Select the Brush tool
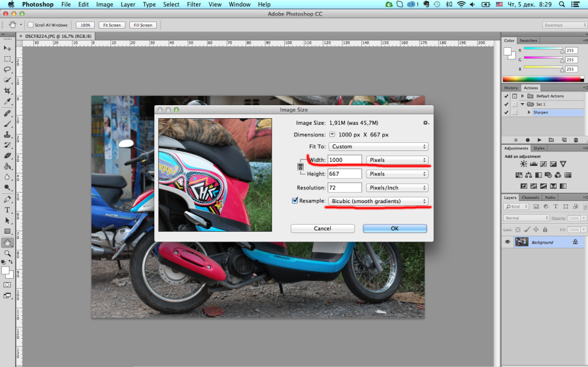 [7, 123]
